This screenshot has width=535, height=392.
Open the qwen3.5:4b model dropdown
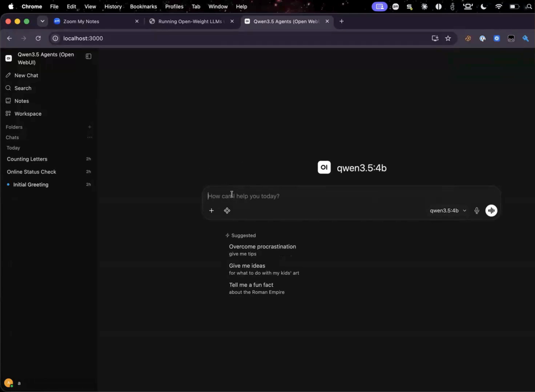pos(448,211)
